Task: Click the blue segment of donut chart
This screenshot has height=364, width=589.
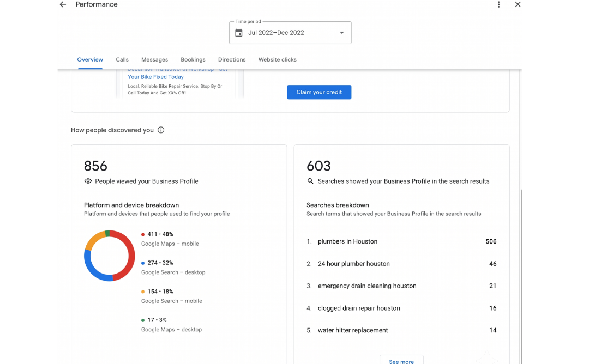Action: (94, 272)
